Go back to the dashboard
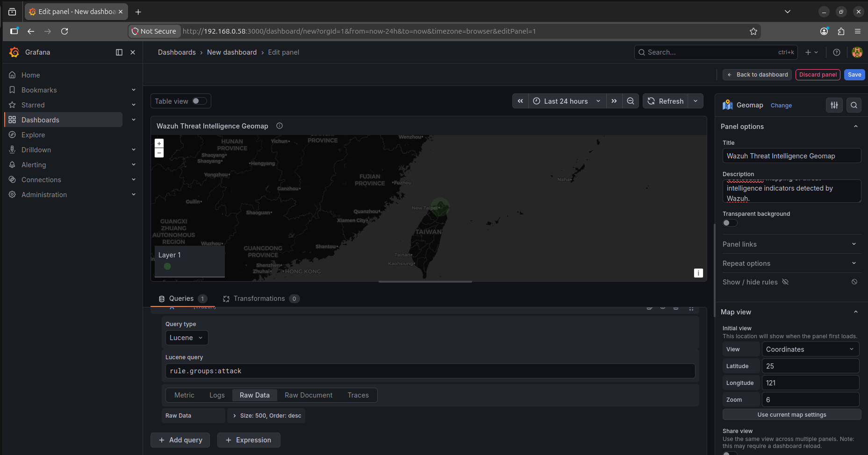 [757, 75]
